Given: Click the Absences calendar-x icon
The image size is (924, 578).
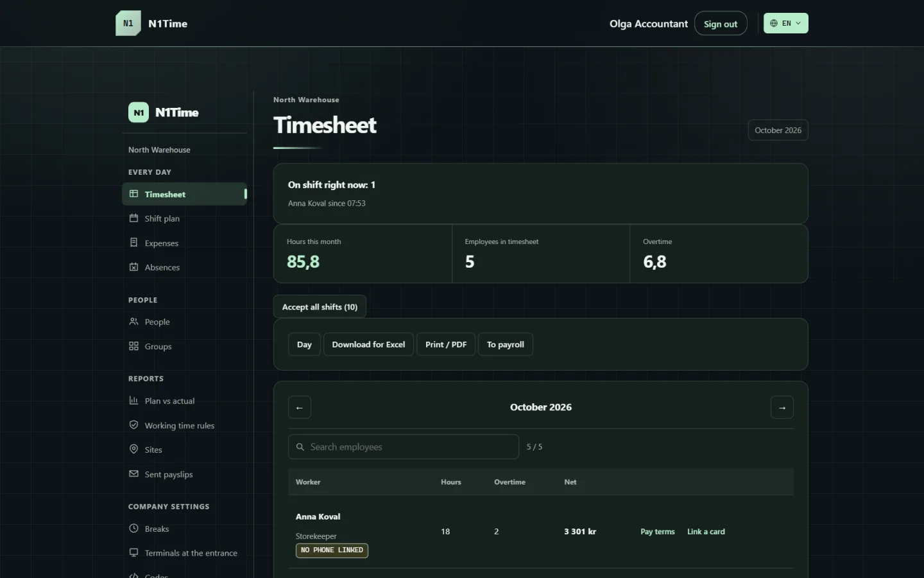Looking at the screenshot, I should 133,267.
